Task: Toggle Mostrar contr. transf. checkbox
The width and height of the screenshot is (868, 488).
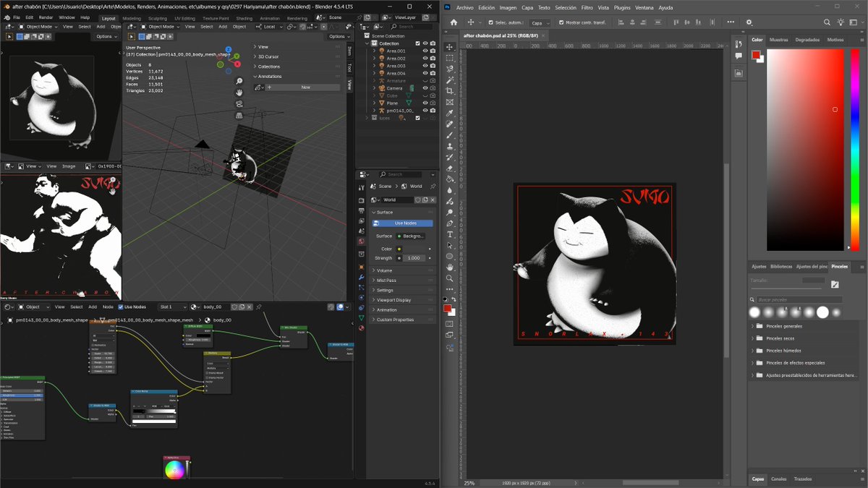Action: pos(561,22)
